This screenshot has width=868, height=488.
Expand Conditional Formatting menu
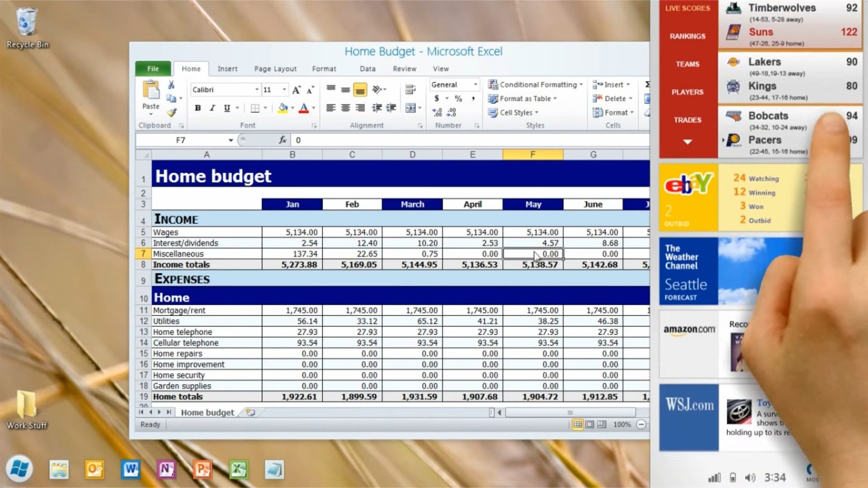click(535, 84)
